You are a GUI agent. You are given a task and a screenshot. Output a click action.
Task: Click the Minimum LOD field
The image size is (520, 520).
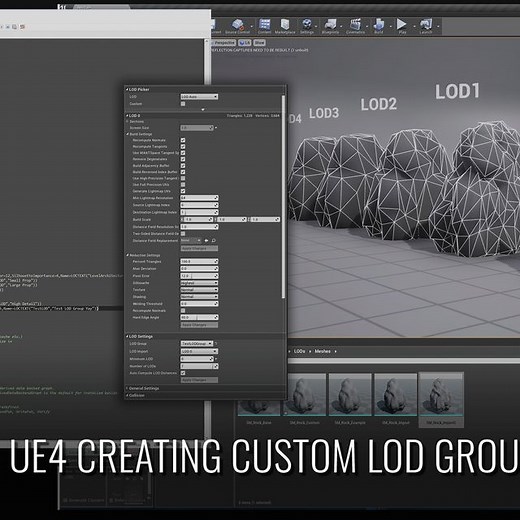pyautogui.click(x=197, y=359)
